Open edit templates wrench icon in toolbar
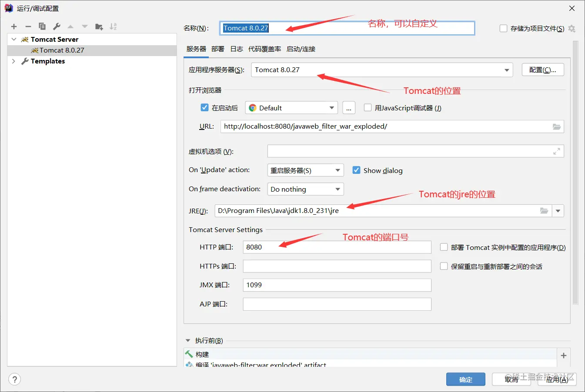The height and width of the screenshot is (392, 585). coord(57,27)
